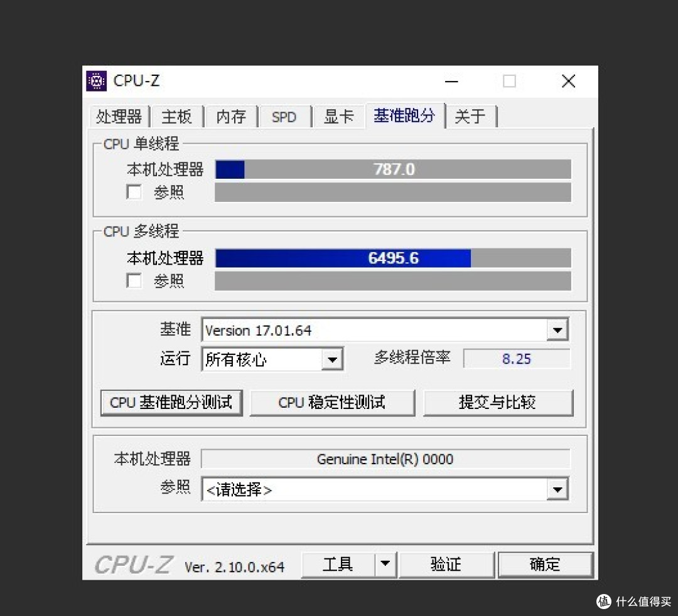Switch to the 处理器 tab

(x=119, y=116)
